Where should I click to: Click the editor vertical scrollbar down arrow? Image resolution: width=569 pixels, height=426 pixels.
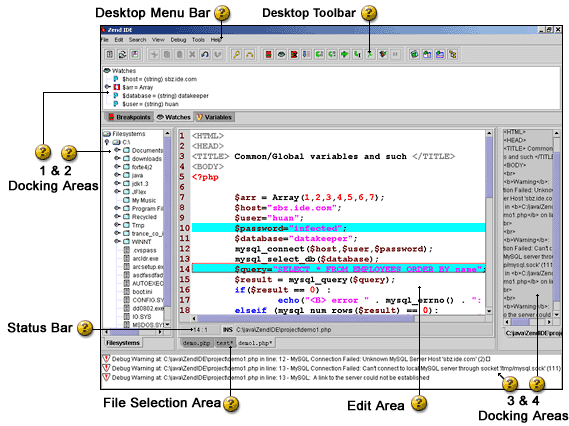coord(489,311)
